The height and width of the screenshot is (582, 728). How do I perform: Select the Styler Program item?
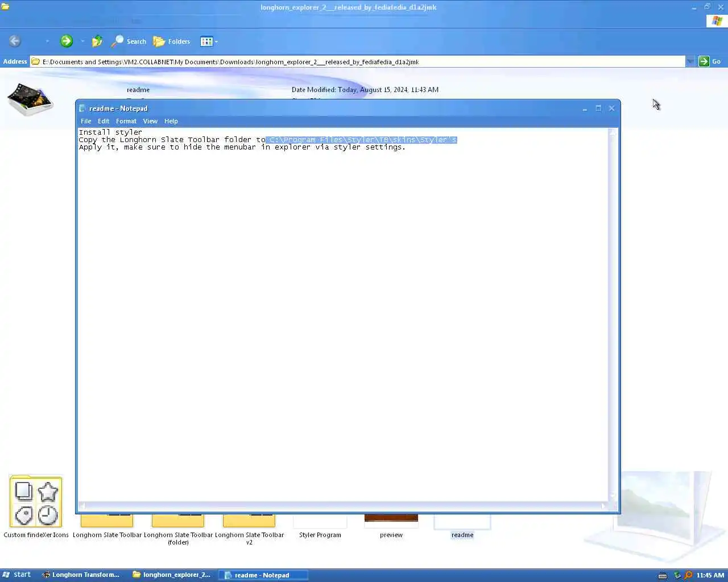[320, 526]
